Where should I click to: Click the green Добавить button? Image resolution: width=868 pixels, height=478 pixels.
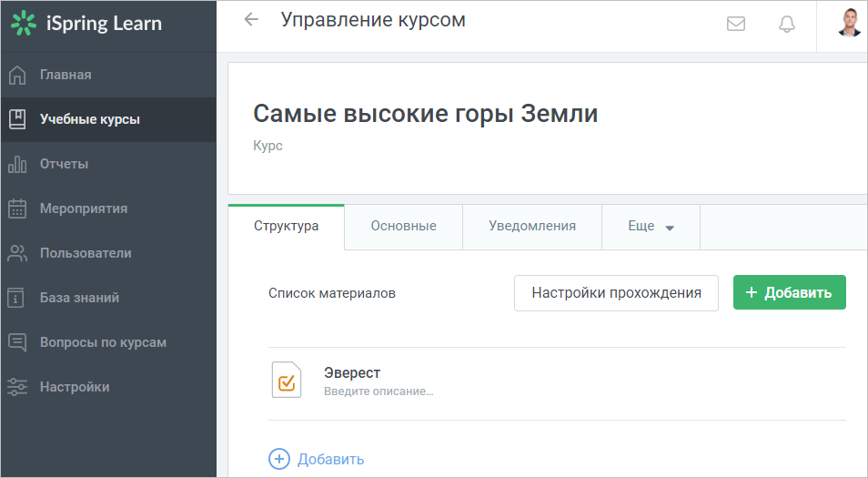[790, 292]
